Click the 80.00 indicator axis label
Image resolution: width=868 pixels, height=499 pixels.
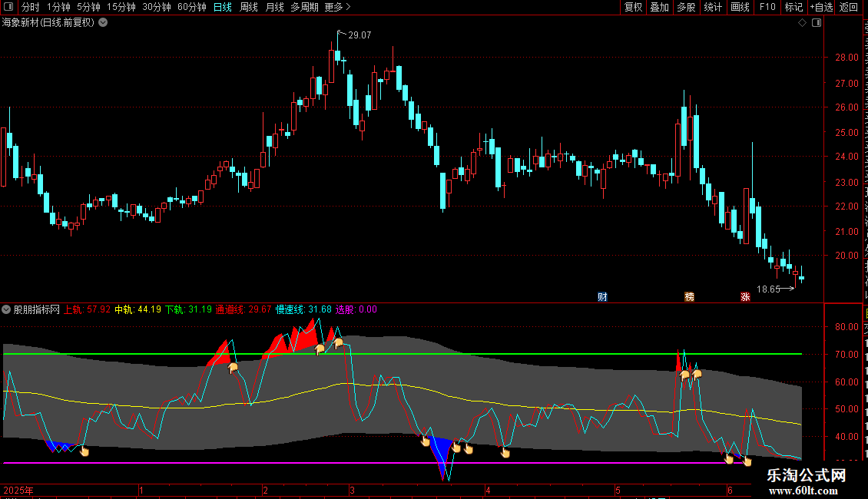[x=847, y=327]
